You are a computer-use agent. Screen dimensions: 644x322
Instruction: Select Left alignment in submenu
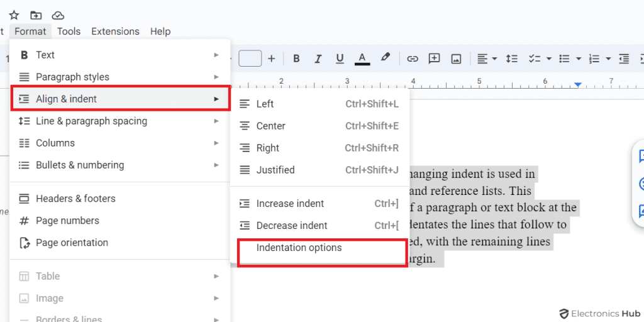click(319, 104)
